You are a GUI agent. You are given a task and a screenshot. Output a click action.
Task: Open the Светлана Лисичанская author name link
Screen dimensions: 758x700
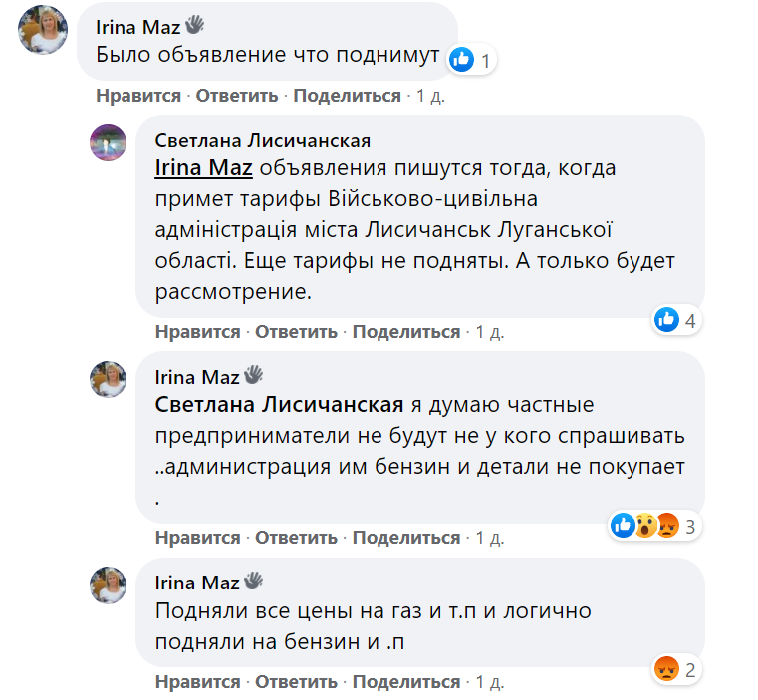click(x=263, y=140)
